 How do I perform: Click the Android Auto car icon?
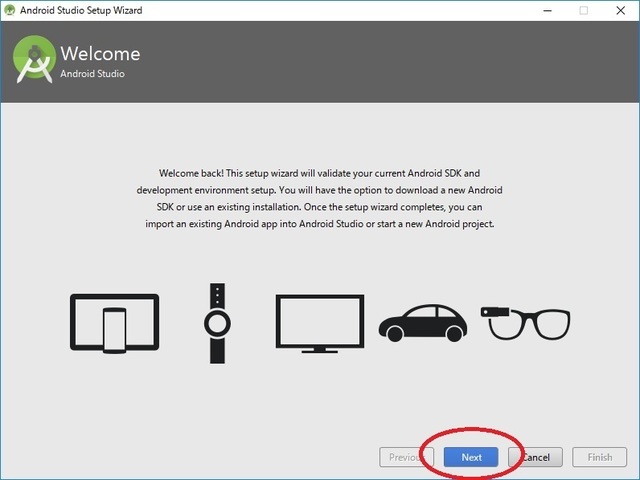pos(423,323)
